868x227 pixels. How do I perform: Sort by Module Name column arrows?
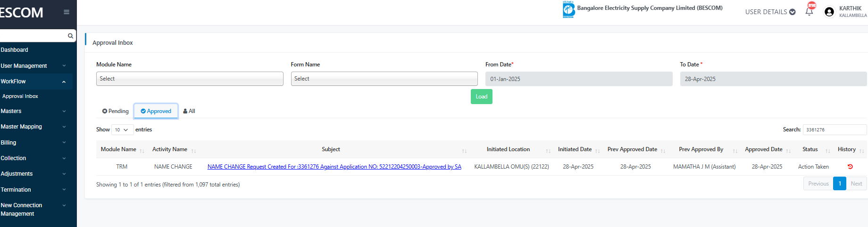tap(142, 151)
